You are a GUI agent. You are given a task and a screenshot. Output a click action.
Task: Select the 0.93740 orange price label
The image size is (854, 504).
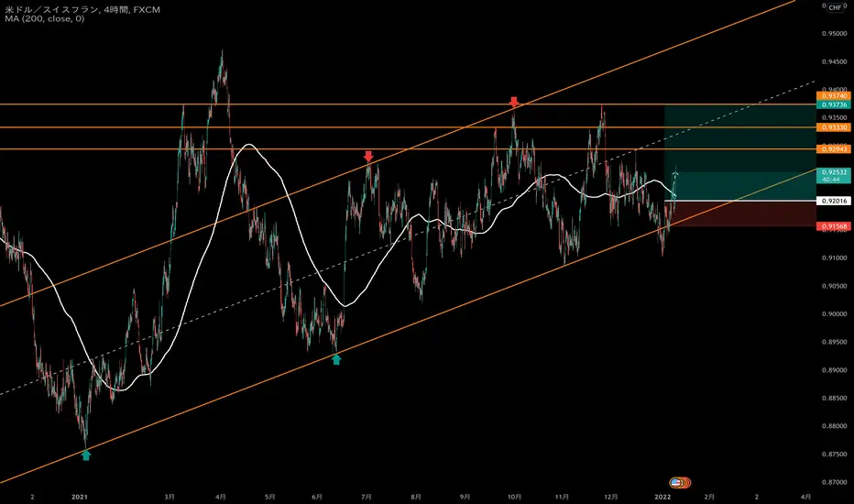coord(834,96)
